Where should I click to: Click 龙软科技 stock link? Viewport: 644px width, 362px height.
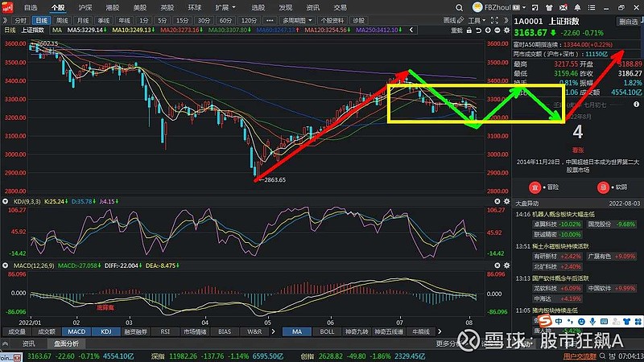[x=545, y=288]
